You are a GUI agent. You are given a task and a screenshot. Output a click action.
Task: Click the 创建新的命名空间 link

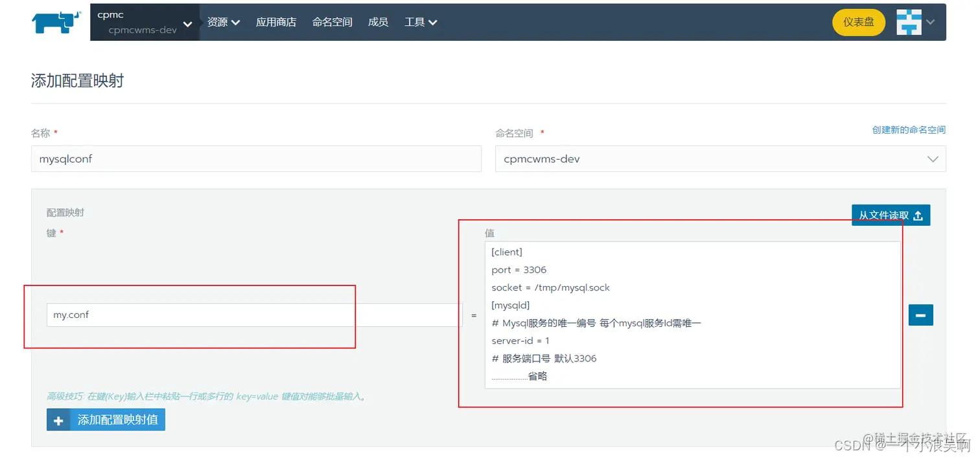point(909,129)
